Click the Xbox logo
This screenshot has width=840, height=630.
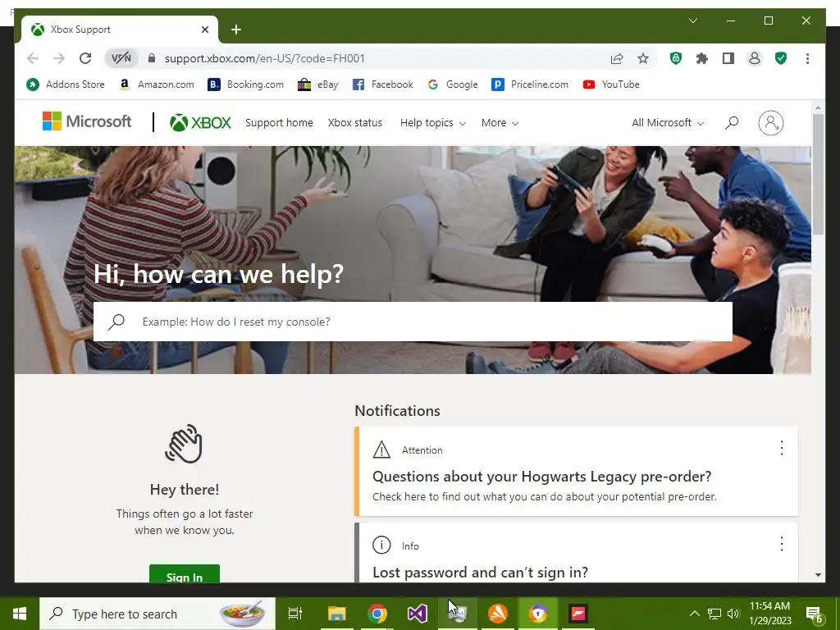click(x=200, y=123)
